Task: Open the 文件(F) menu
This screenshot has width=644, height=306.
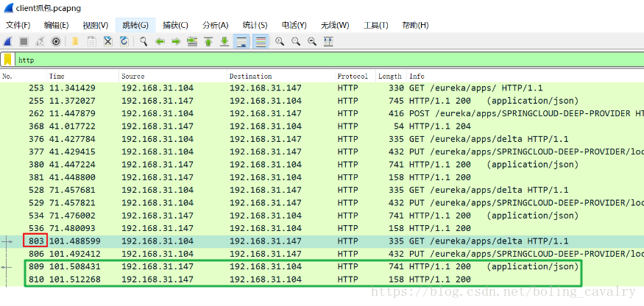Action: [18, 25]
